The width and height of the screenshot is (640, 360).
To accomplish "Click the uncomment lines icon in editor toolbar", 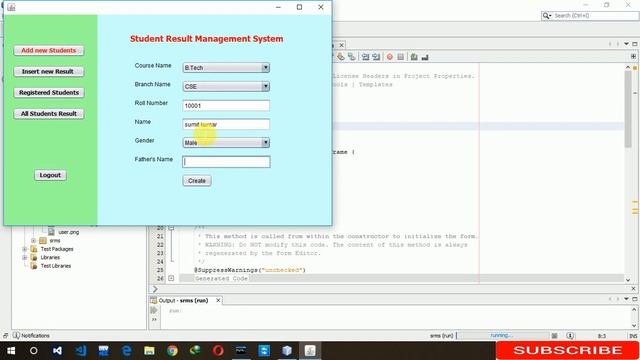I will (425, 57).
